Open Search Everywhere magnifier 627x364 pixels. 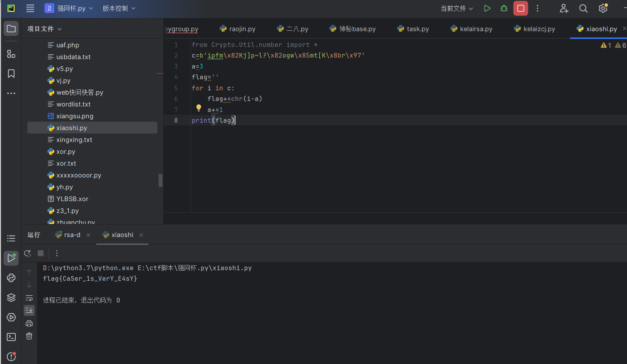(x=584, y=8)
